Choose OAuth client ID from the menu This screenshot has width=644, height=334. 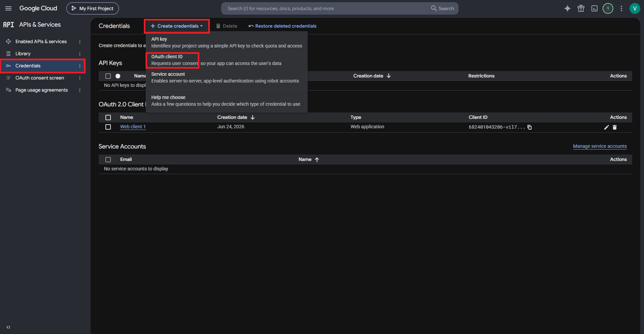click(x=227, y=60)
